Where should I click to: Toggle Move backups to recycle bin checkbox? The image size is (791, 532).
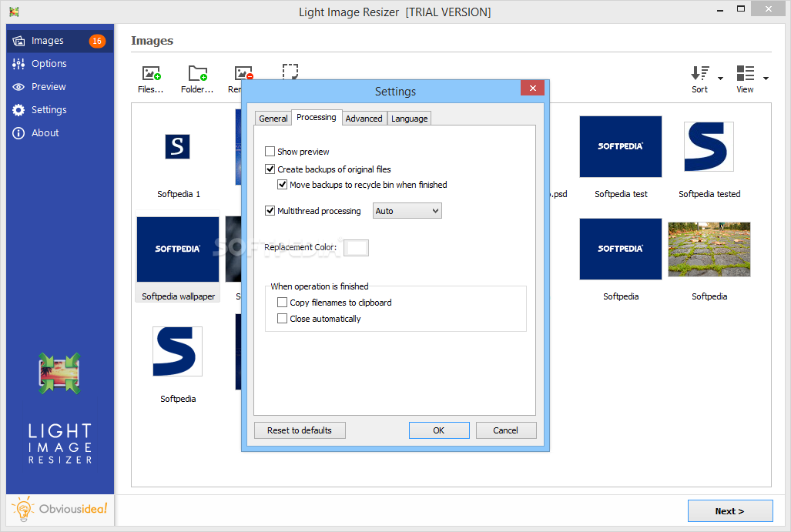283,185
